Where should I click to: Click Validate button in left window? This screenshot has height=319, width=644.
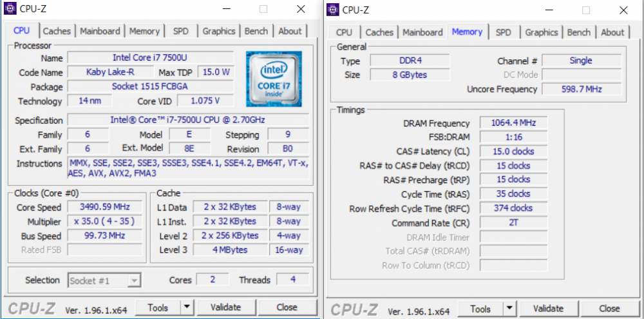[225, 307]
